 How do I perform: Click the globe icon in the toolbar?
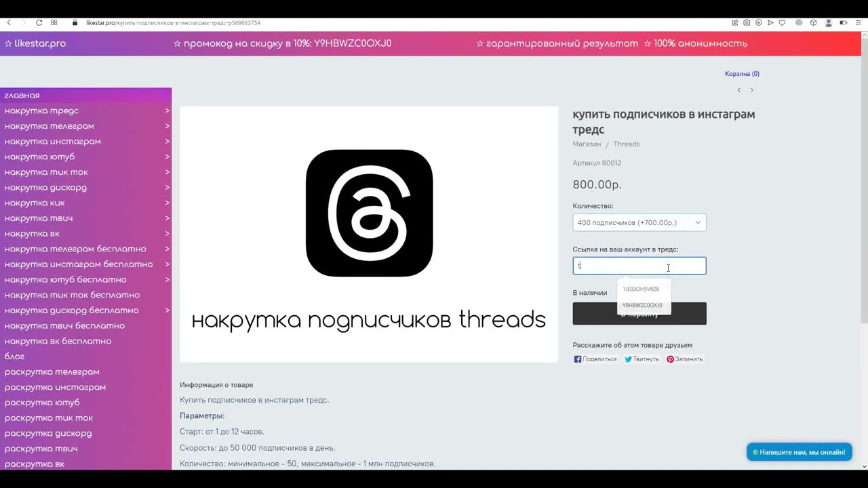799,22
